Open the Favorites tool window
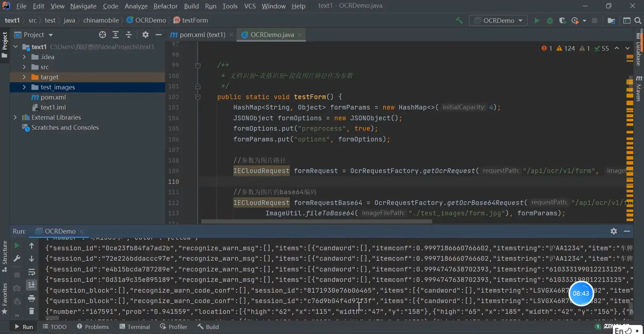Image resolution: width=644 pixels, height=334 pixels. [5, 298]
